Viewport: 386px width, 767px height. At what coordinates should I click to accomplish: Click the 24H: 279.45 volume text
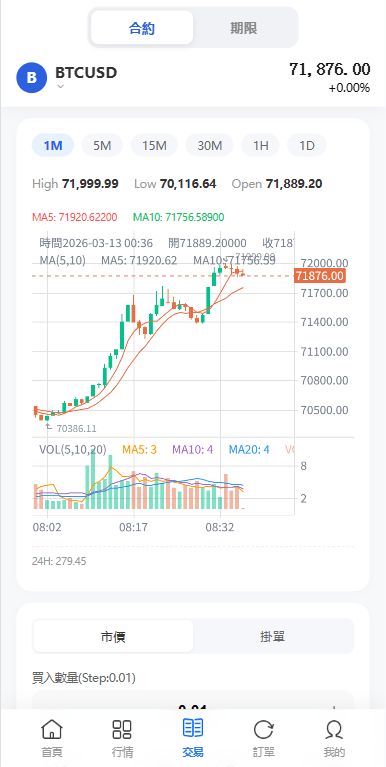(x=59, y=561)
